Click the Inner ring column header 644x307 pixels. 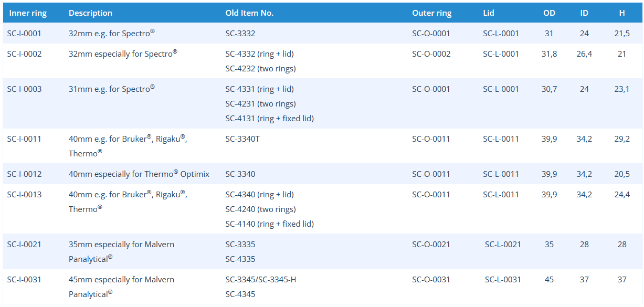pos(29,13)
